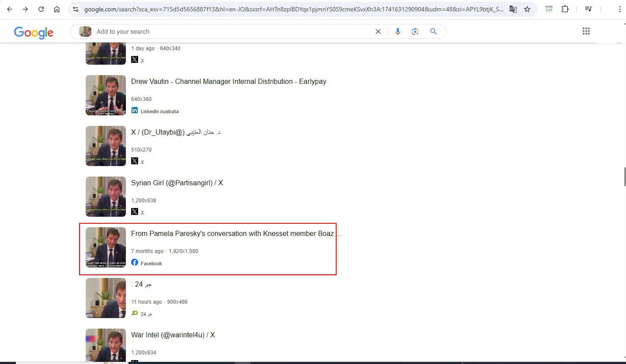Click X icon under "1 day ago" result
Image resolution: width=626 pixels, height=364 pixels.
tap(135, 59)
